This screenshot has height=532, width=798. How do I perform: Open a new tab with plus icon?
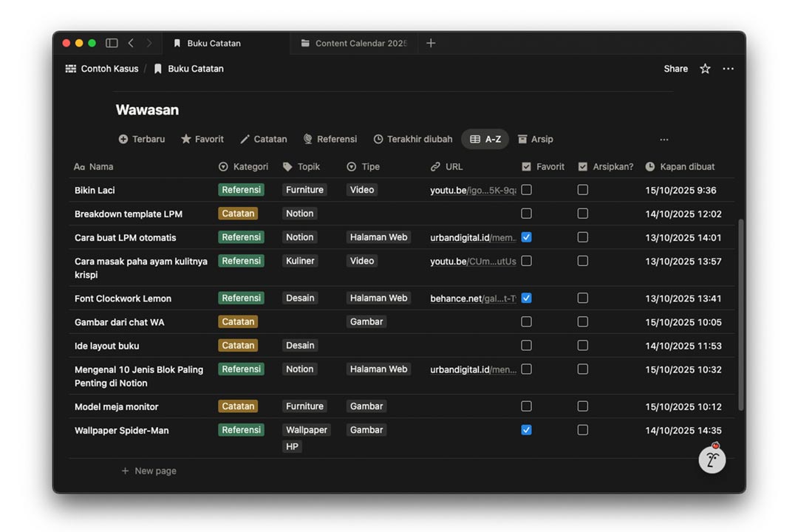click(x=431, y=44)
